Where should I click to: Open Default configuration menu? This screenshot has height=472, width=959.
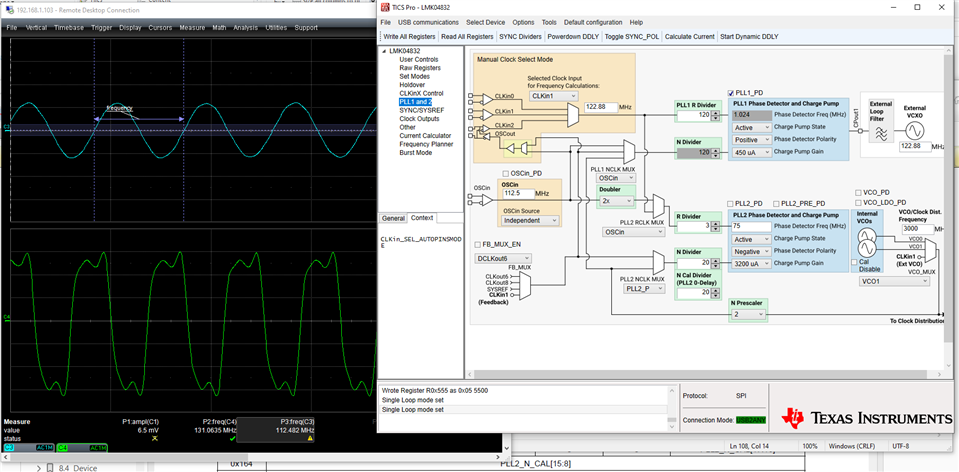[593, 22]
